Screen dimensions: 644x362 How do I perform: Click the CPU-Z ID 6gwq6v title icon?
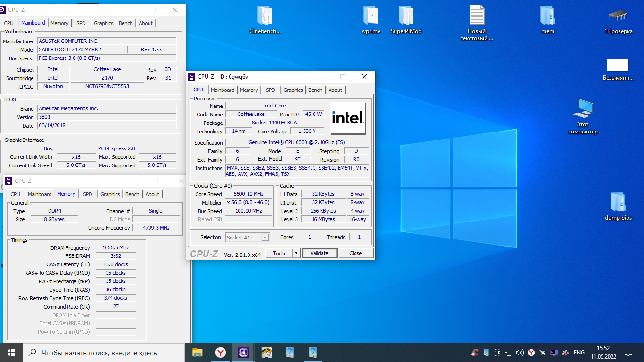(x=191, y=77)
